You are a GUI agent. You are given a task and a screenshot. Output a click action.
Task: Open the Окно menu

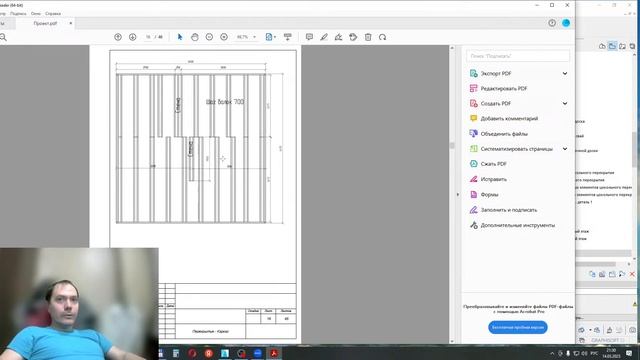(36, 13)
